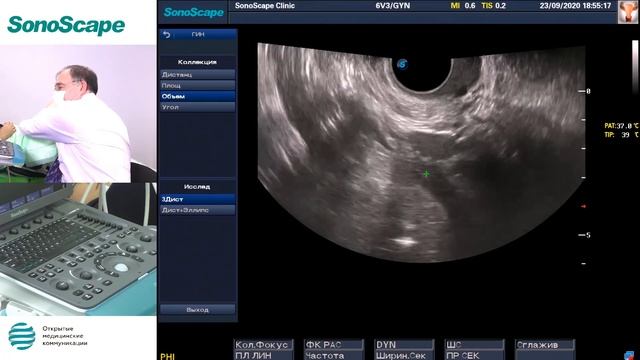Click the Частота frequency button
640x360 pixels.
point(334,356)
